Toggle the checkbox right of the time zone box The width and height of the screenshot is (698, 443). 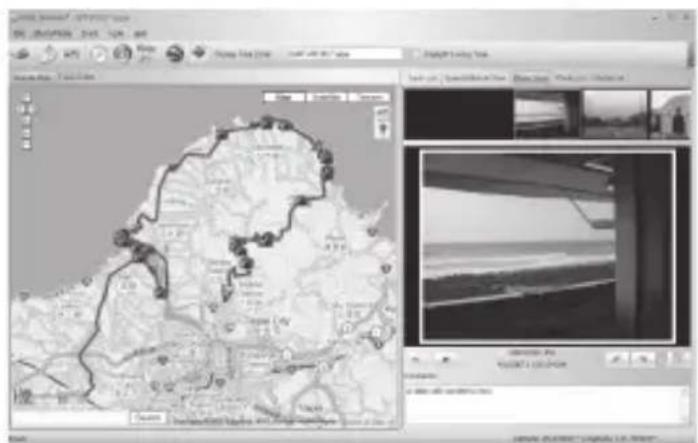[415, 54]
